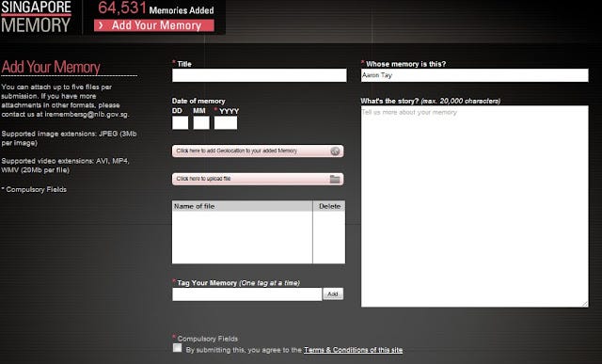The height and width of the screenshot is (364, 602).
Task: Click inside the What's the story textarea
Action: coord(474,206)
